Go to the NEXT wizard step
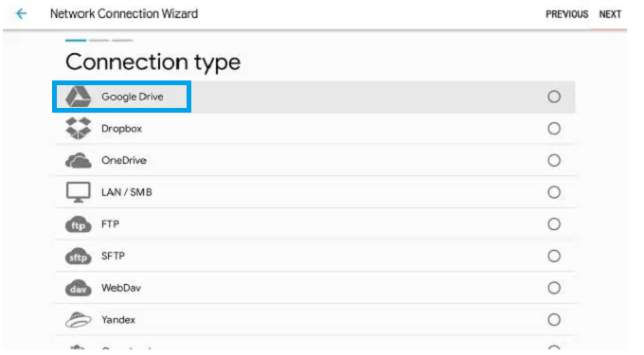 610,14
